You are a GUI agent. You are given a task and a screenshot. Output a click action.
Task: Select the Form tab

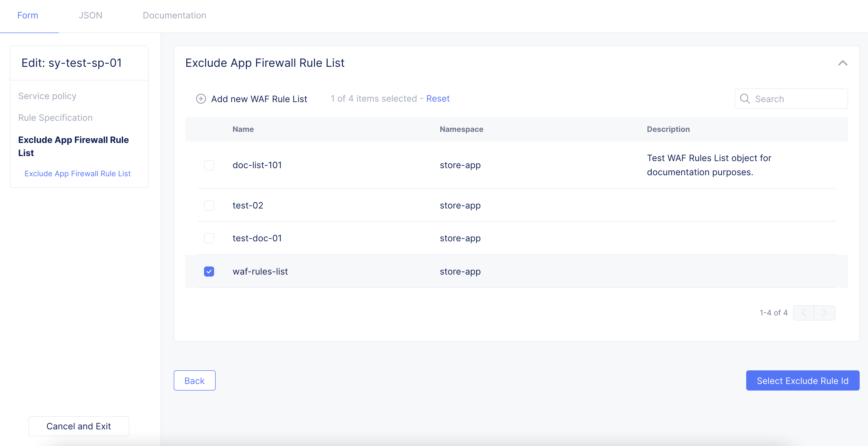point(28,15)
